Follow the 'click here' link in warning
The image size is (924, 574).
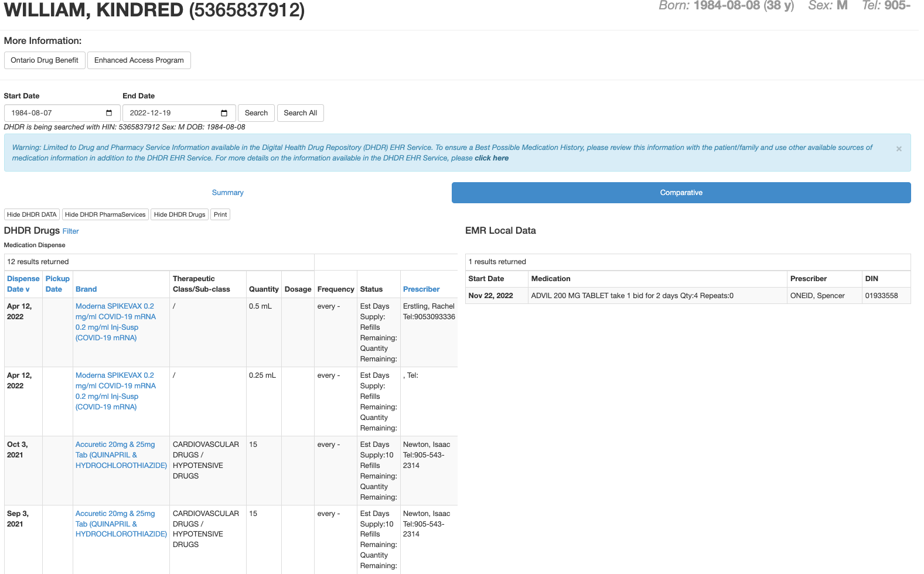pyautogui.click(x=491, y=158)
